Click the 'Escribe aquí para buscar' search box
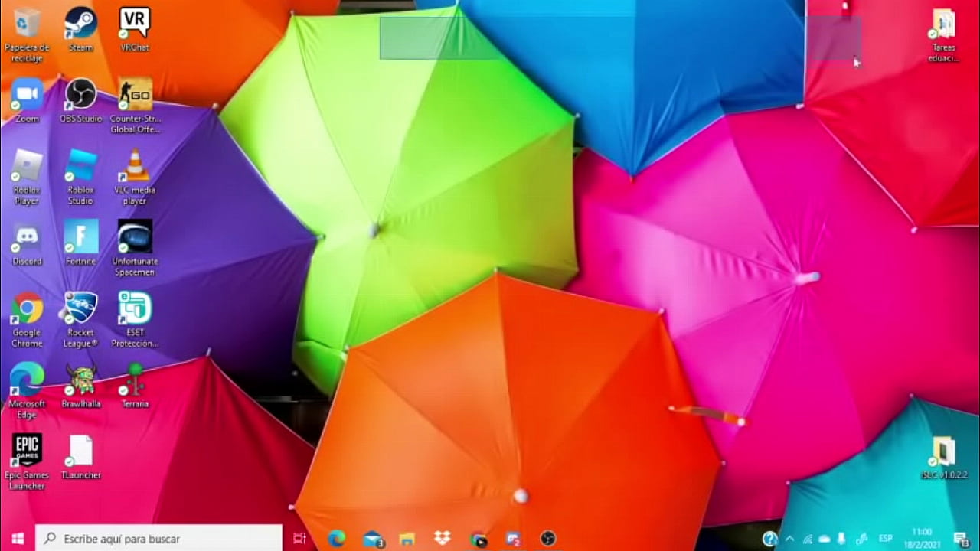The width and height of the screenshot is (980, 551). pos(159,539)
